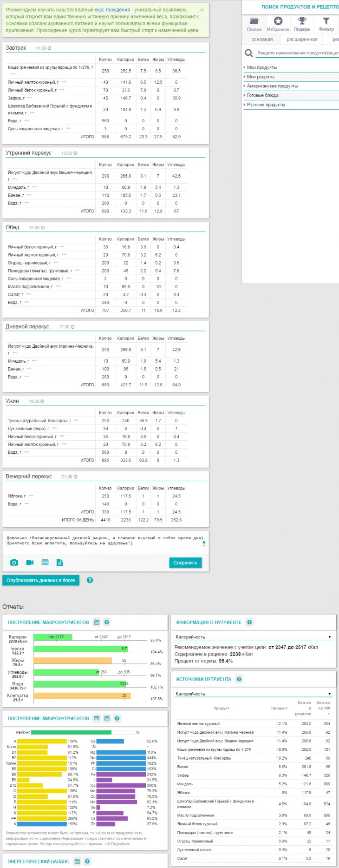This screenshot has height=868, width=339.
Task: Click calendar icon beside Поступление макронутриентов
Action: tap(97, 622)
